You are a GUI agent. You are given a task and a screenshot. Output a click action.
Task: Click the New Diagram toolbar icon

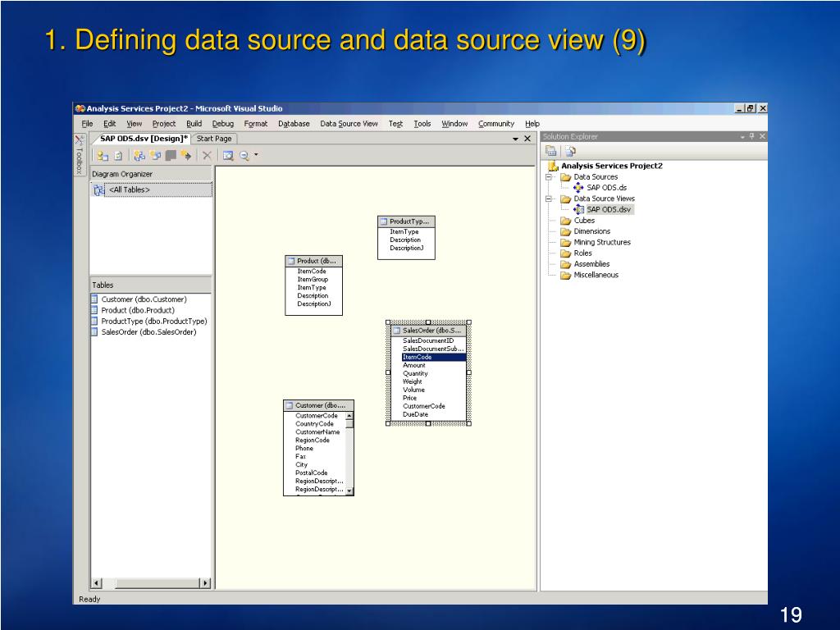139,155
